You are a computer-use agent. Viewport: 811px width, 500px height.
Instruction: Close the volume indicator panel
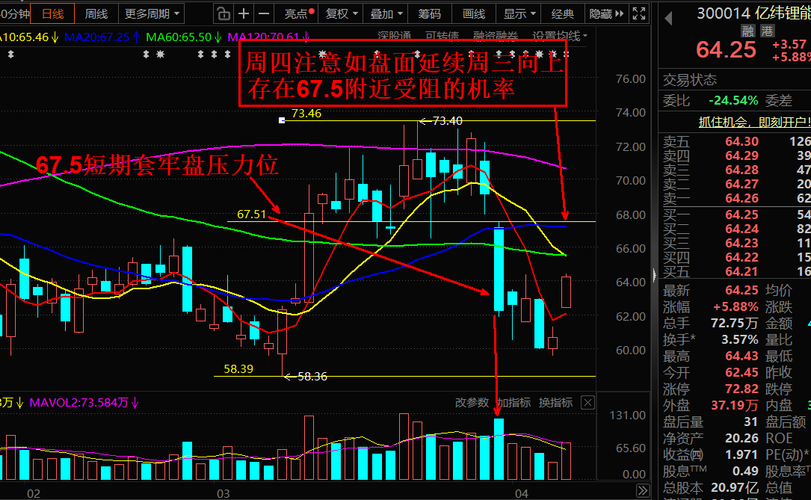click(x=588, y=402)
